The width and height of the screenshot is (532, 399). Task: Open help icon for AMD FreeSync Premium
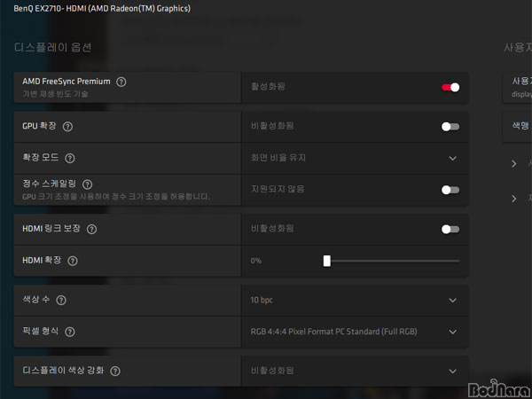pos(121,82)
